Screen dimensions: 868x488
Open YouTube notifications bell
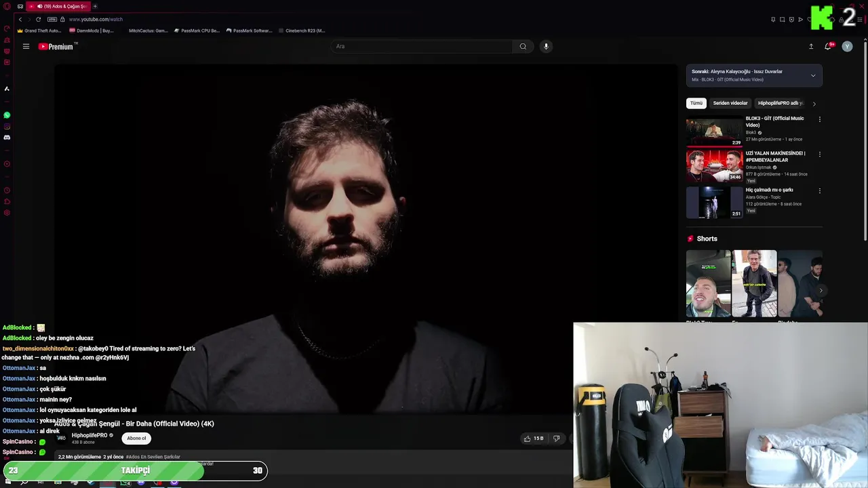828,47
